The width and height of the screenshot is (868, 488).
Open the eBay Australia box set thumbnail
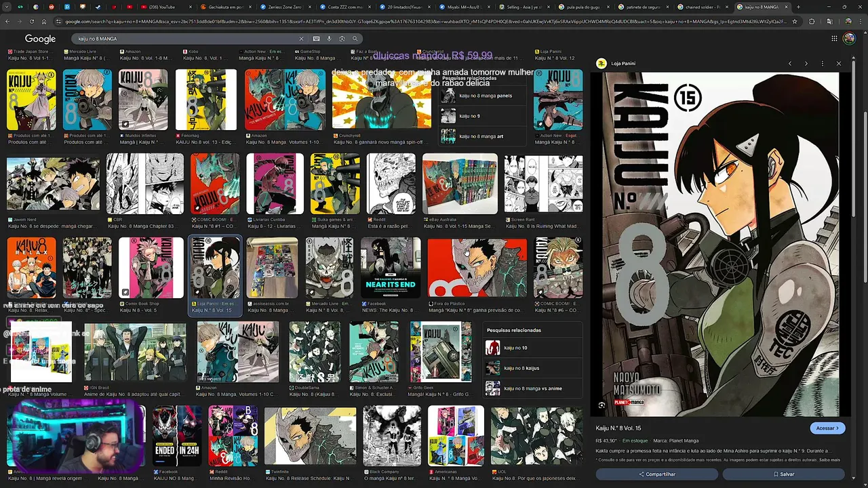pyautogui.click(x=460, y=184)
